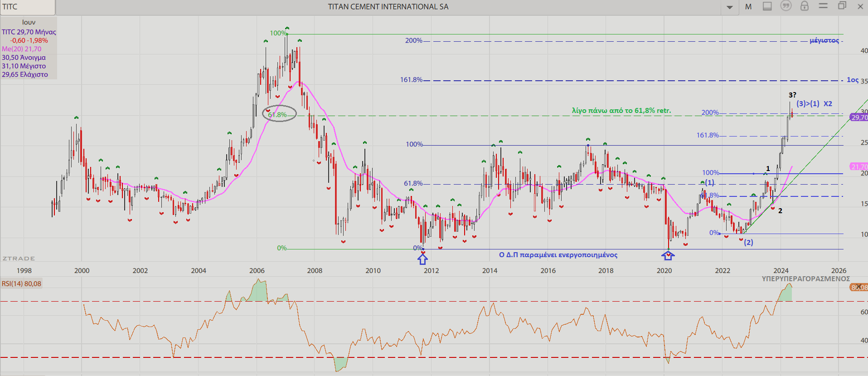Select the 1ος target annotation
The width and height of the screenshot is (868, 376).
(852, 80)
